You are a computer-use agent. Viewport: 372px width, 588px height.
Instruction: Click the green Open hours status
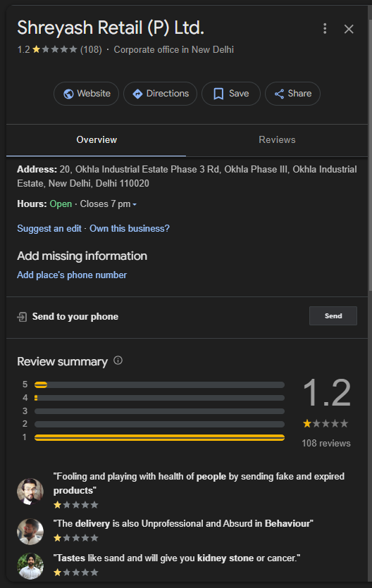click(61, 204)
